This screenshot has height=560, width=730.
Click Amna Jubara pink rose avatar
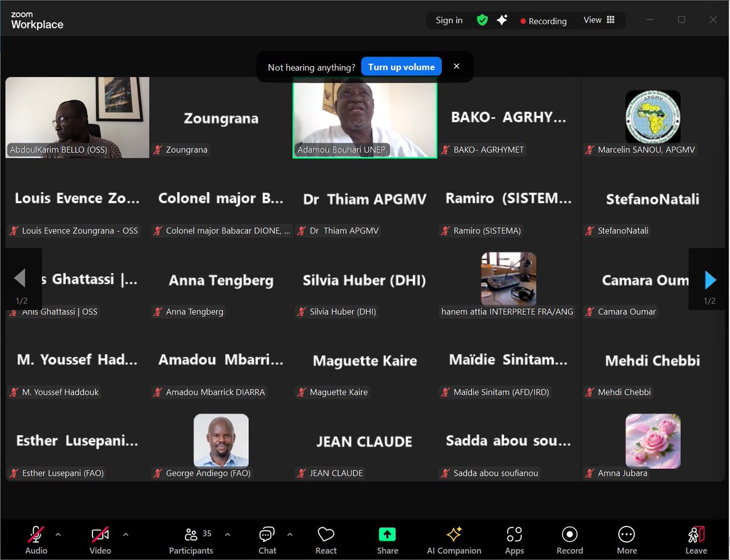[x=653, y=441]
